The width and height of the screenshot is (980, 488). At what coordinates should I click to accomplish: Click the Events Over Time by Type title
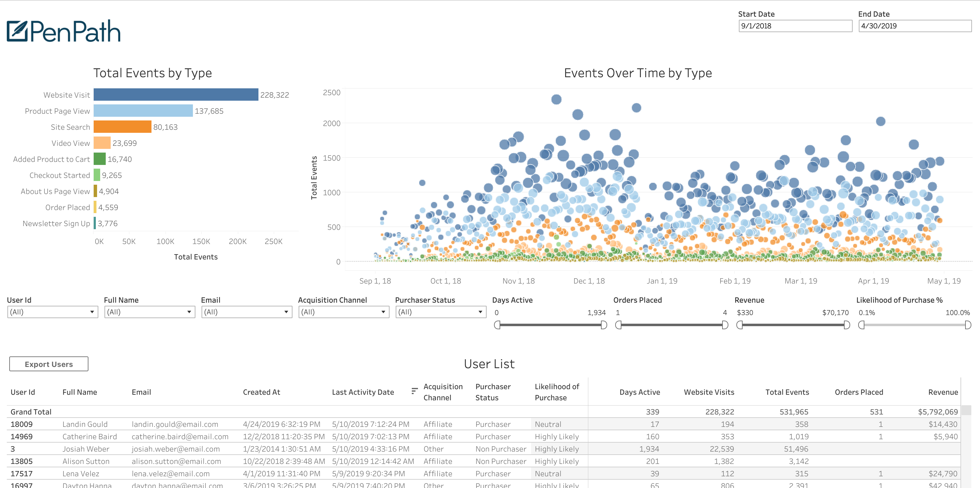click(x=637, y=73)
